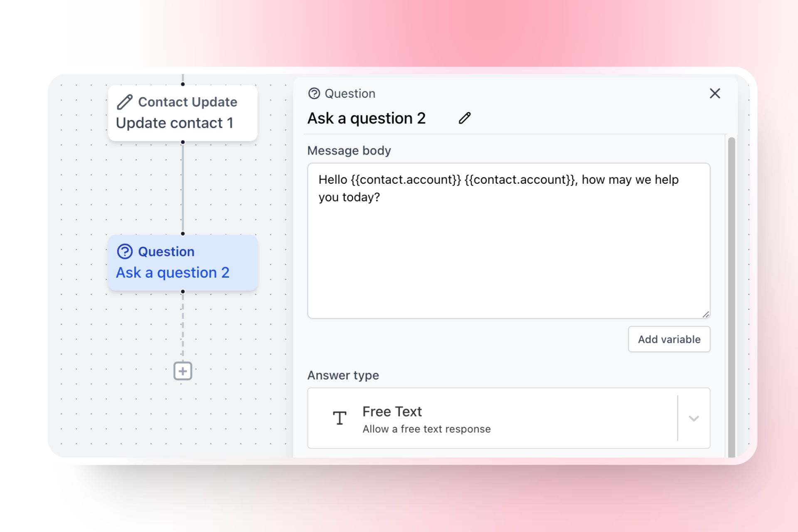Image resolution: width=798 pixels, height=532 pixels.
Task: Click the 'Ask a question 2' panel title
Action: [x=366, y=118]
